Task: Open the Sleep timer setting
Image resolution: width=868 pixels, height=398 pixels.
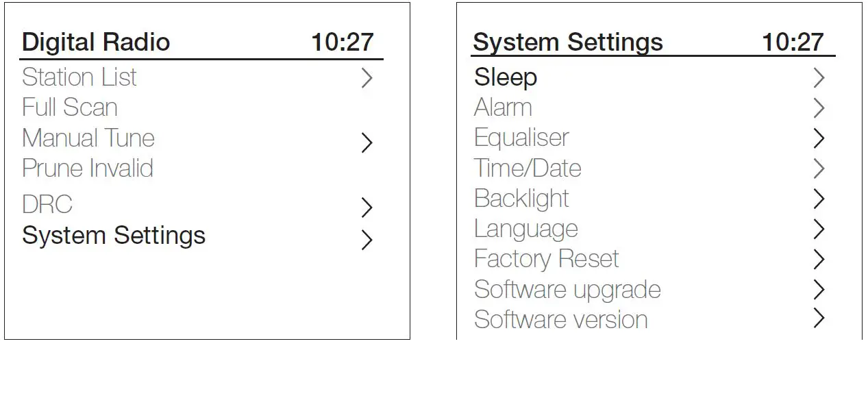Action: point(506,77)
